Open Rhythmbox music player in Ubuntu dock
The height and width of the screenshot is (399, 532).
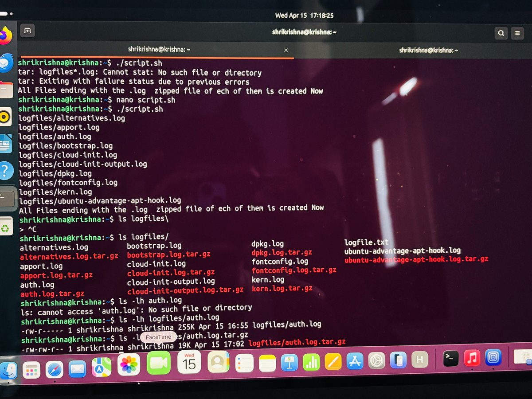pos(5,117)
